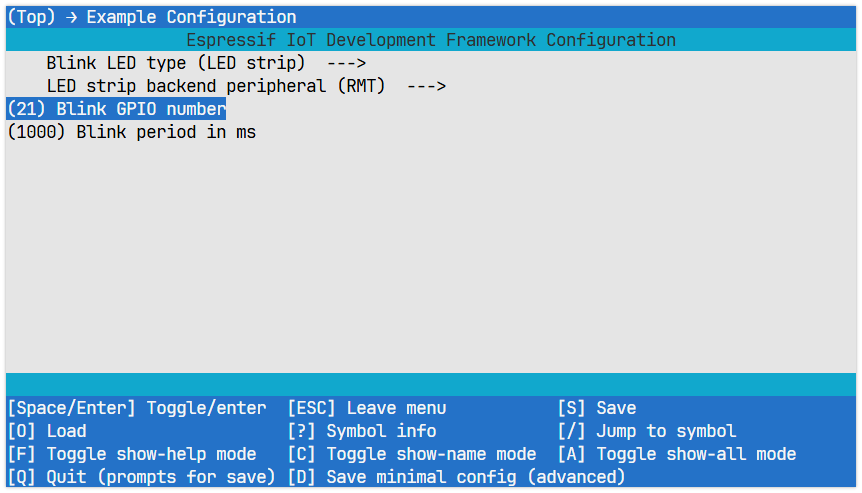862x493 pixels.
Task: Click the (1000) blink period value
Action: [x=36, y=132]
